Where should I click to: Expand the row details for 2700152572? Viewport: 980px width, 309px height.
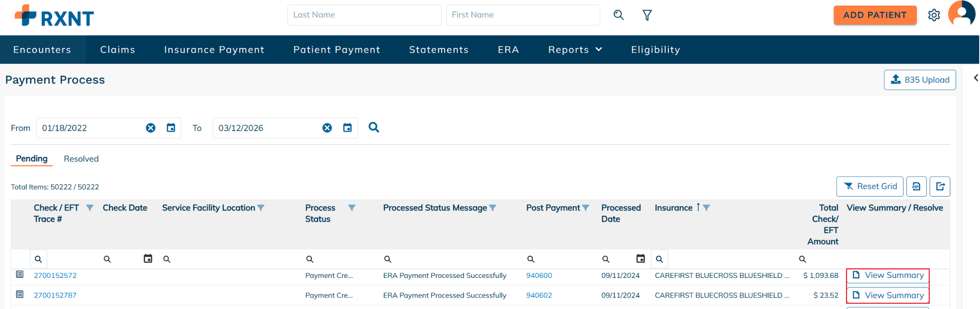(x=20, y=275)
